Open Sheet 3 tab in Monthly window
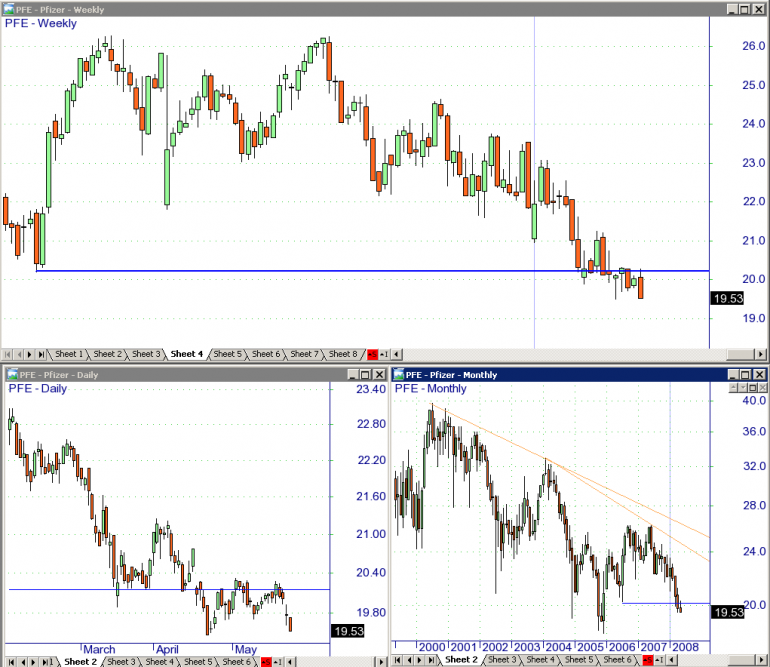This screenshot has width=770, height=667. pyautogui.click(x=502, y=660)
